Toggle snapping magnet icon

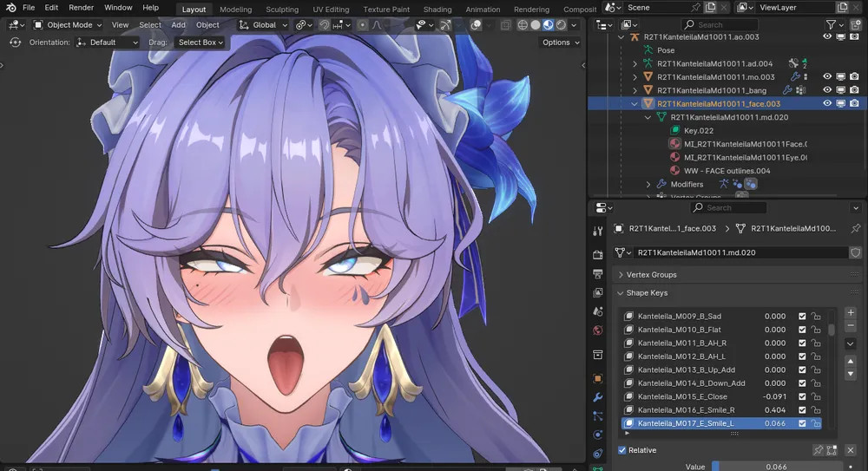click(325, 25)
